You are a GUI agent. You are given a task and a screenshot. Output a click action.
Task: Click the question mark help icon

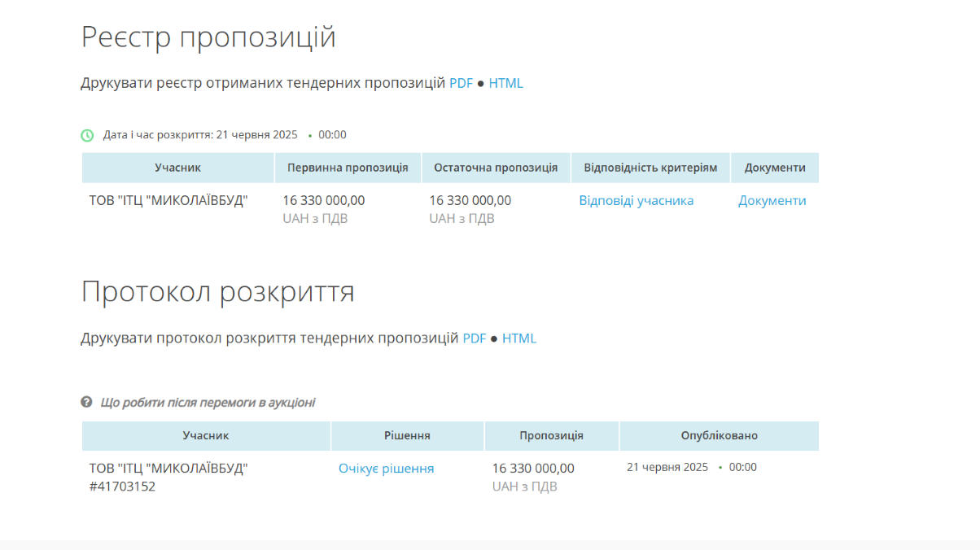tap(86, 402)
